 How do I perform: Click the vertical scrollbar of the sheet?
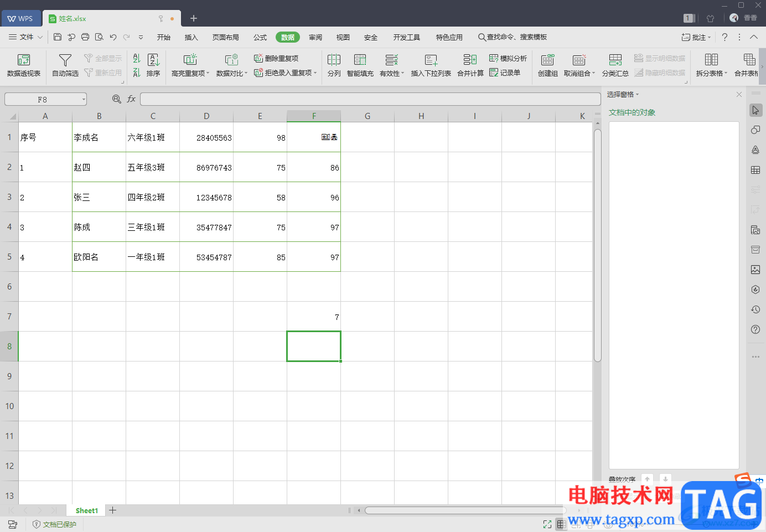pyautogui.click(x=598, y=245)
